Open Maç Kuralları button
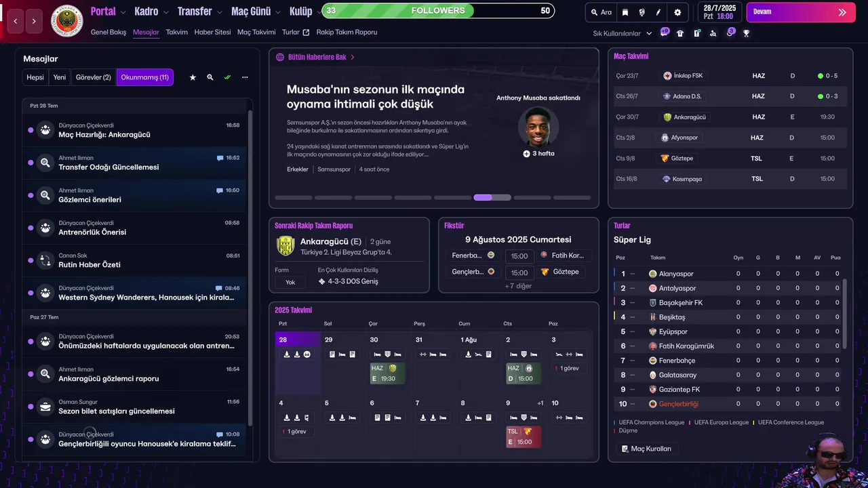This screenshot has width=868, height=488. coord(646,449)
